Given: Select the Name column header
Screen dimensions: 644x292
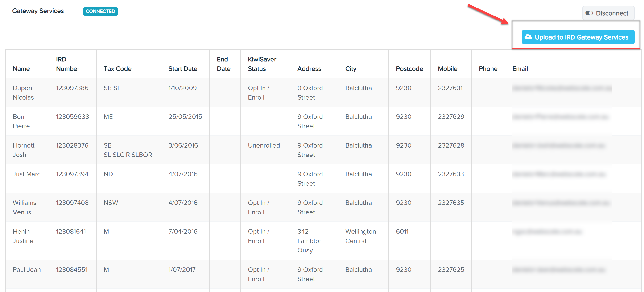Looking at the screenshot, I should point(21,69).
